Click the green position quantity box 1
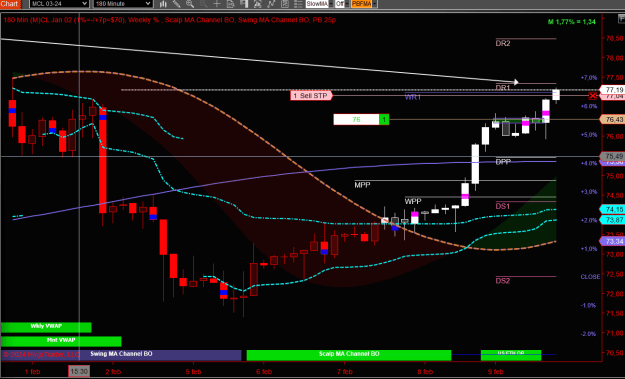This screenshot has width=625, height=379. (x=384, y=119)
